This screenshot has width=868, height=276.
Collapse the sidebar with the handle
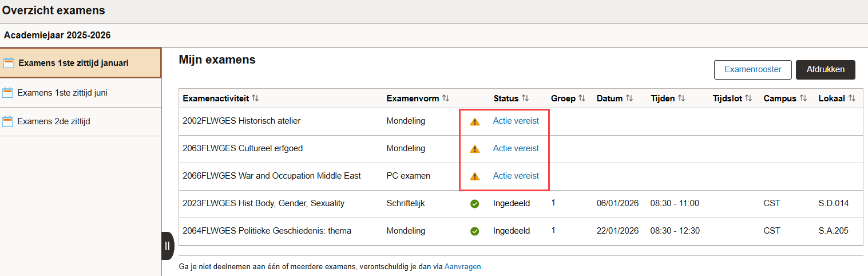(168, 246)
